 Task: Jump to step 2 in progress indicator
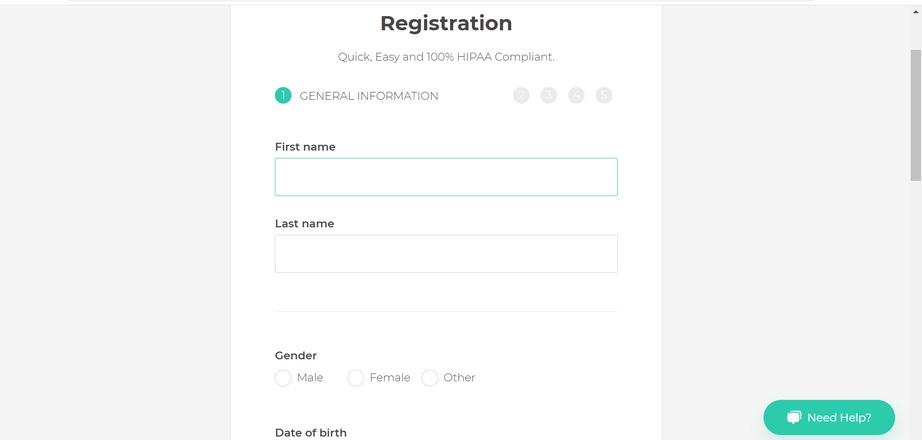(x=521, y=95)
